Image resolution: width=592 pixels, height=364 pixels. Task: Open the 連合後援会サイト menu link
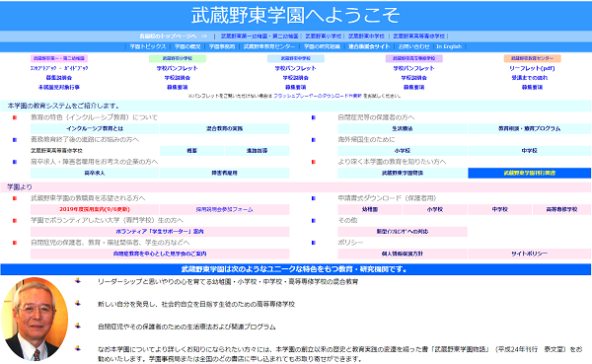click(x=369, y=46)
